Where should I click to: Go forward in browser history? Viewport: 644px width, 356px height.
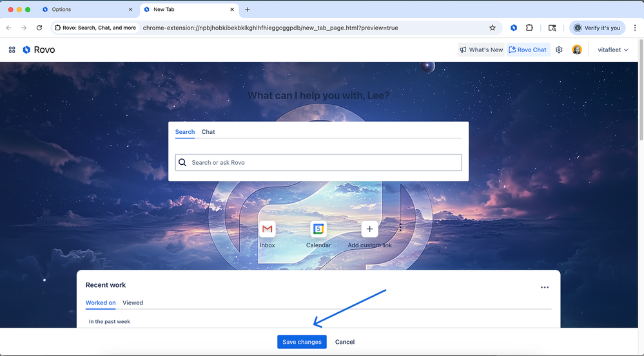pos(24,28)
